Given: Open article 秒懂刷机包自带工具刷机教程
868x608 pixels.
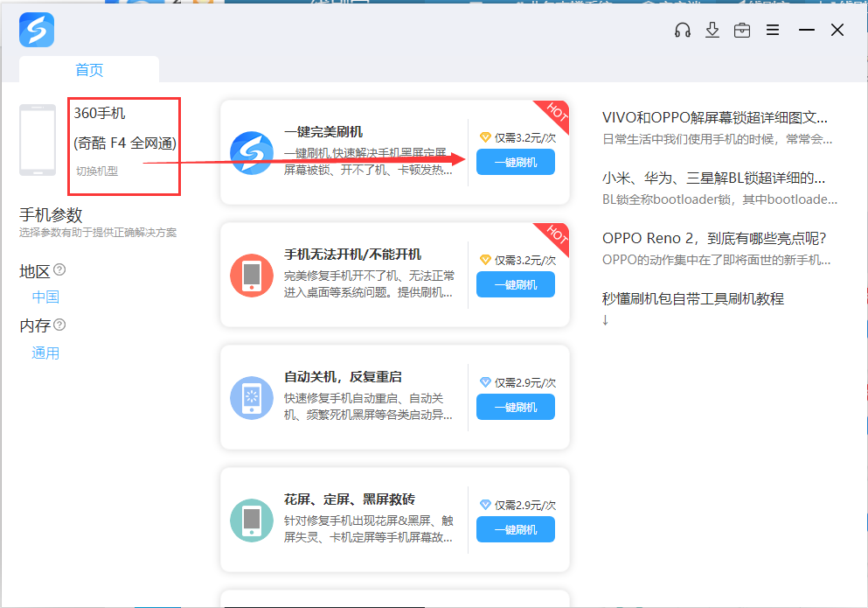Looking at the screenshot, I should coord(693,298).
